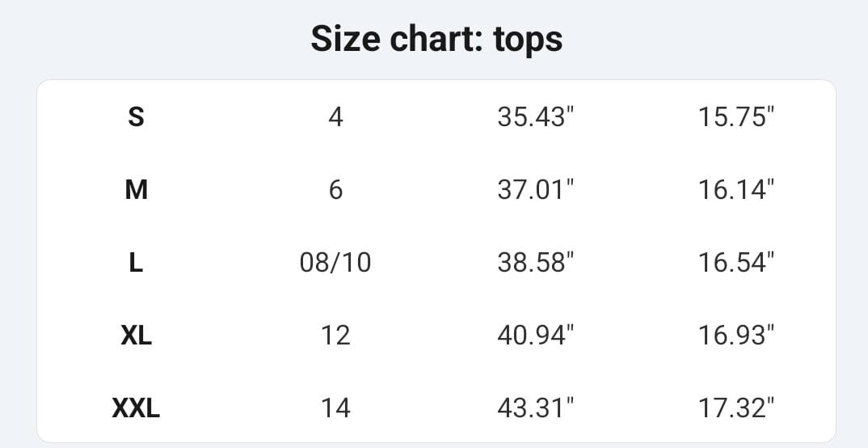Click the numeric size 6 cell
The image size is (868, 448).
point(335,190)
